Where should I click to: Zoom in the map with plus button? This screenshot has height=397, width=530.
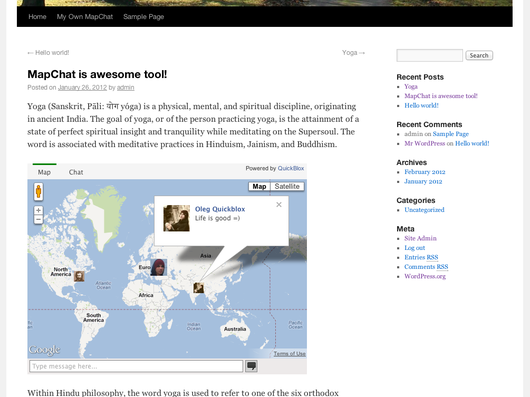click(39, 210)
